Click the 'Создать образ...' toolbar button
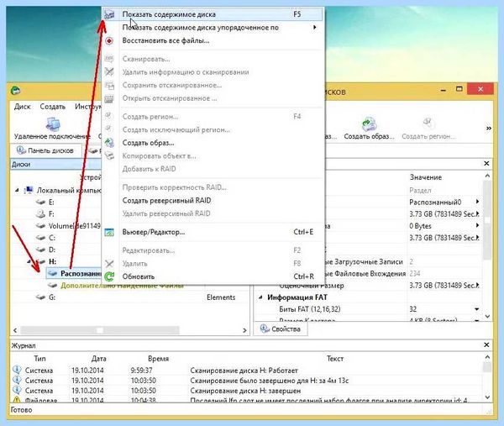The width and height of the screenshot is (504, 426). tap(369, 129)
